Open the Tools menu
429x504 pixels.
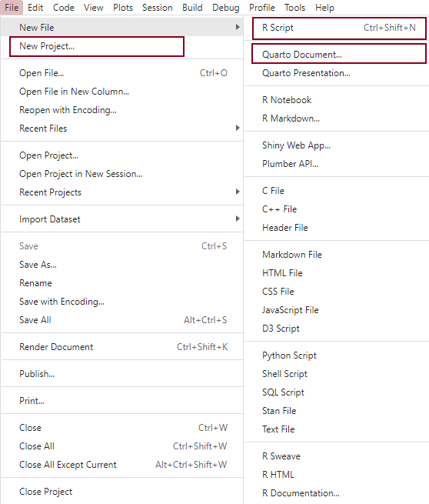pyautogui.click(x=294, y=8)
